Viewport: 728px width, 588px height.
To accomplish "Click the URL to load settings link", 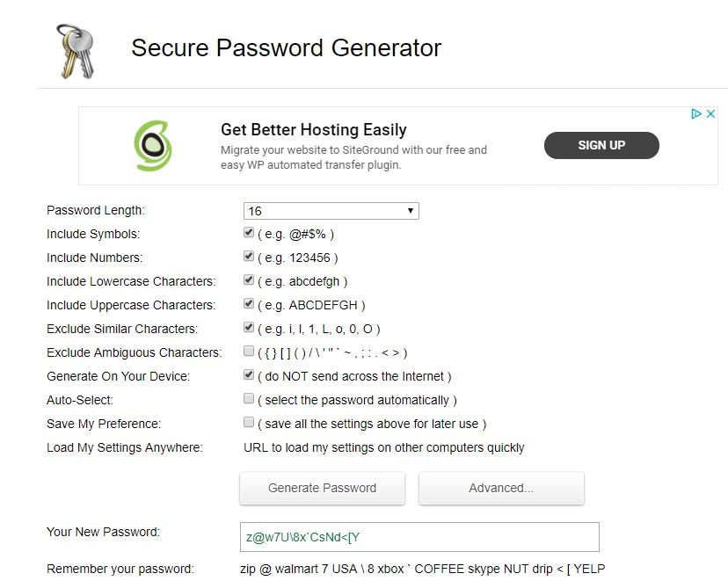I will (x=383, y=447).
